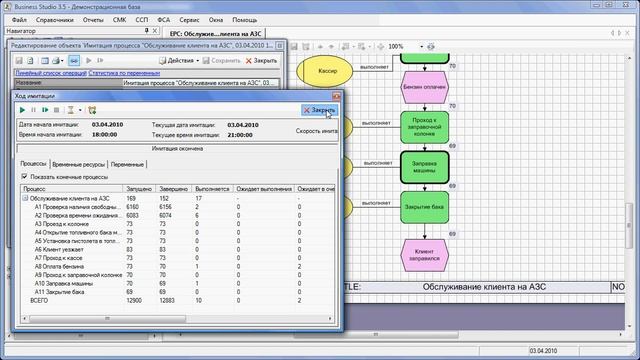Click the grey play icon in editing window toolbar
Image resolution: width=640 pixels, height=360 pixels.
pos(89,61)
